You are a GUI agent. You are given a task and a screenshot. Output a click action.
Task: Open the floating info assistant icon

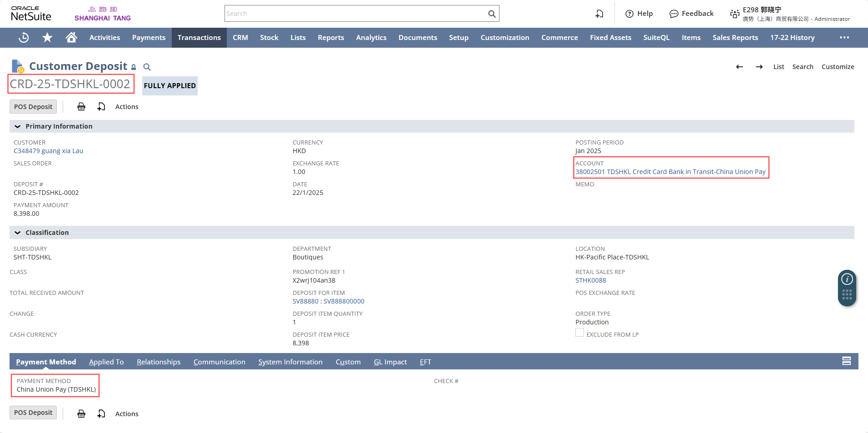[x=847, y=279]
